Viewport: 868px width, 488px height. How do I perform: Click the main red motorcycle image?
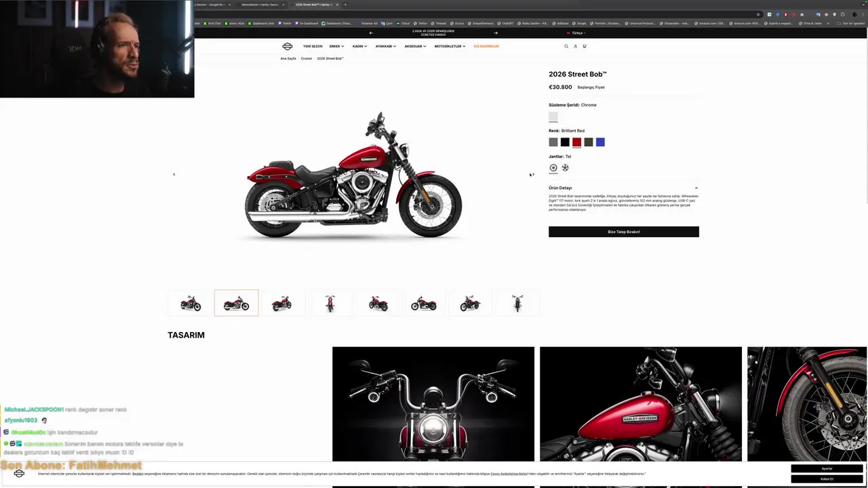click(x=353, y=176)
